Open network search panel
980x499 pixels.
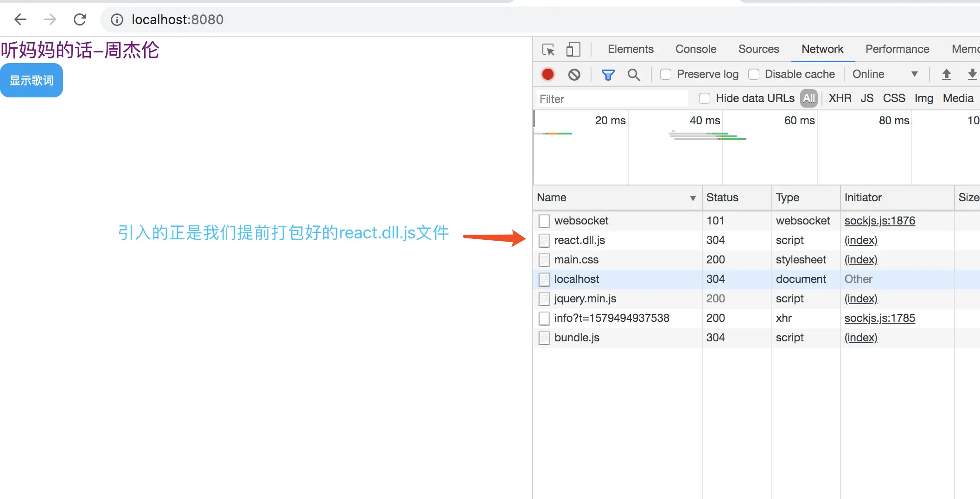(634, 74)
